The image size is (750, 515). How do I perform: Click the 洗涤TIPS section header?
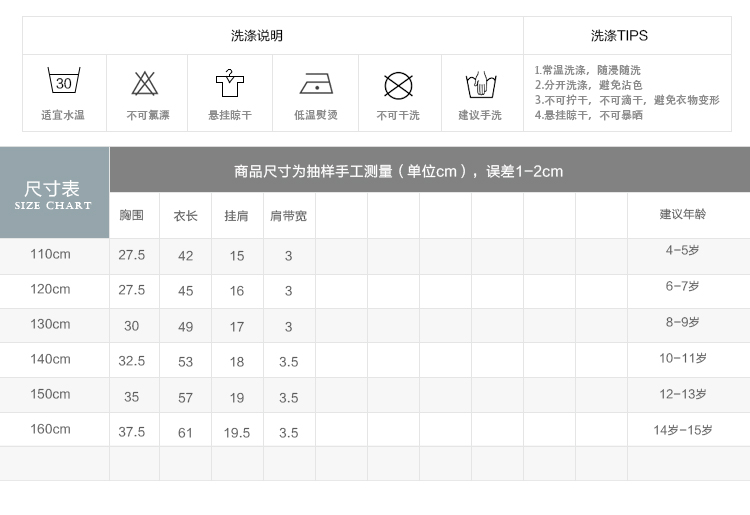click(619, 36)
